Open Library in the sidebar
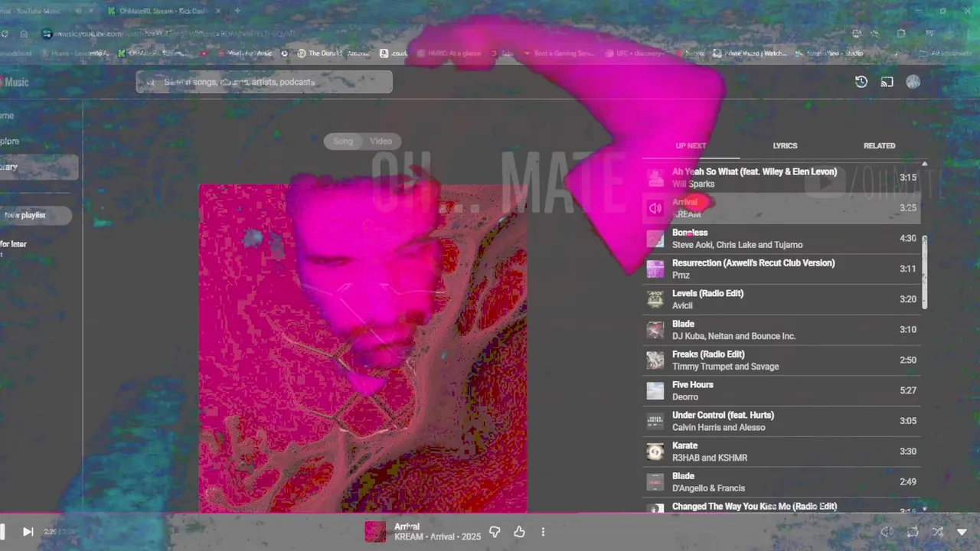Viewport: 980px width, 551px height. coord(38,167)
